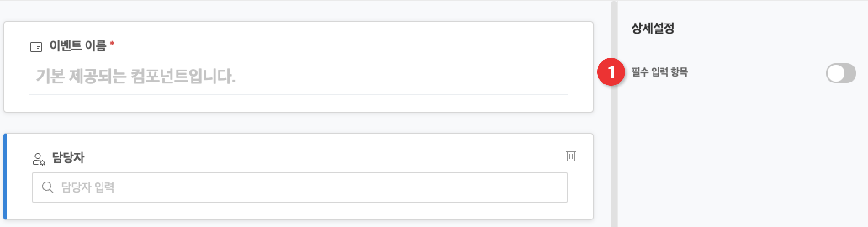This screenshot has width=868, height=227.
Task: Click the blue selection bar on 담당자 card
Action: click(5, 177)
